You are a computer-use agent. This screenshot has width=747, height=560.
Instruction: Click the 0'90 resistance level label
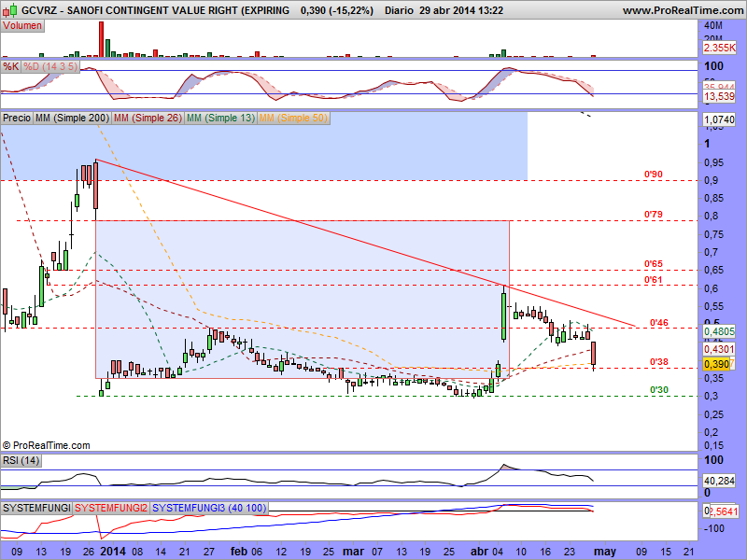653,175
